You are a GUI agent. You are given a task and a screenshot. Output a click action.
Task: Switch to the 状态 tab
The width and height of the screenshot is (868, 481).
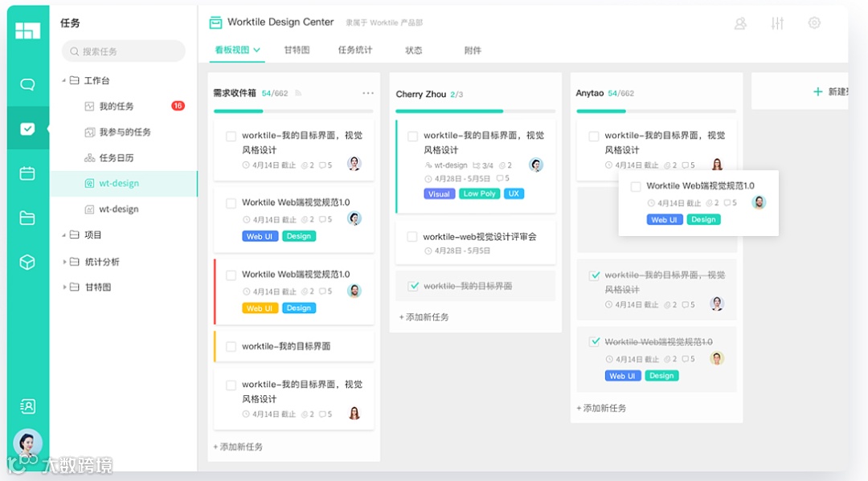point(414,51)
